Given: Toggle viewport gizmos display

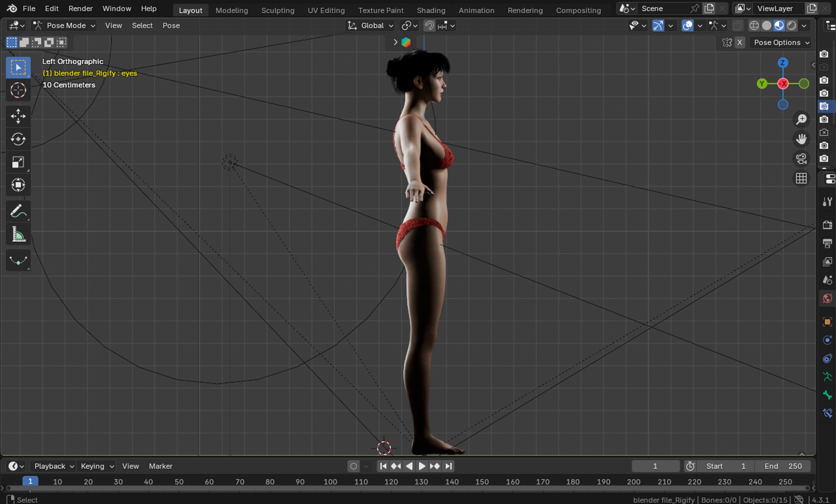Looking at the screenshot, I should coord(658,26).
